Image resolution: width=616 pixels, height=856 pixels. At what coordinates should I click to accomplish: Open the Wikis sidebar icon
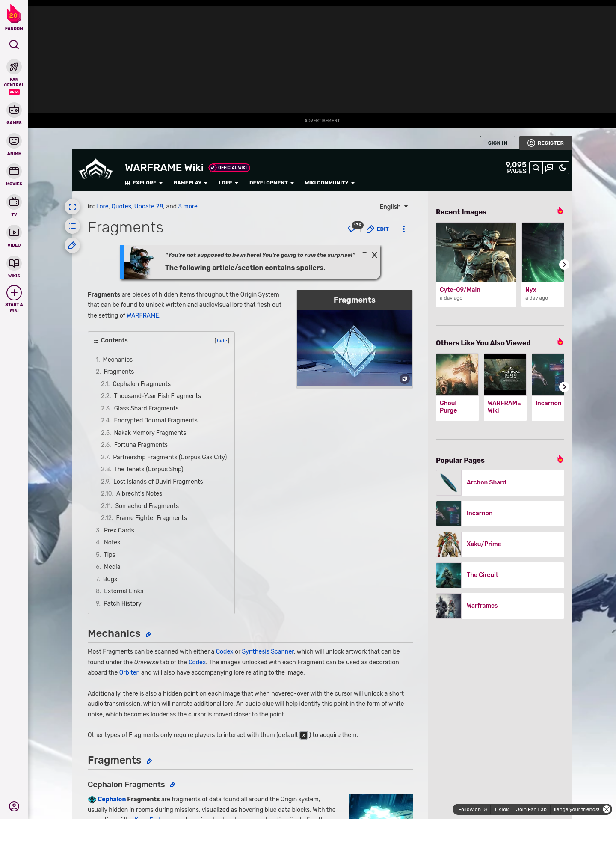click(14, 263)
